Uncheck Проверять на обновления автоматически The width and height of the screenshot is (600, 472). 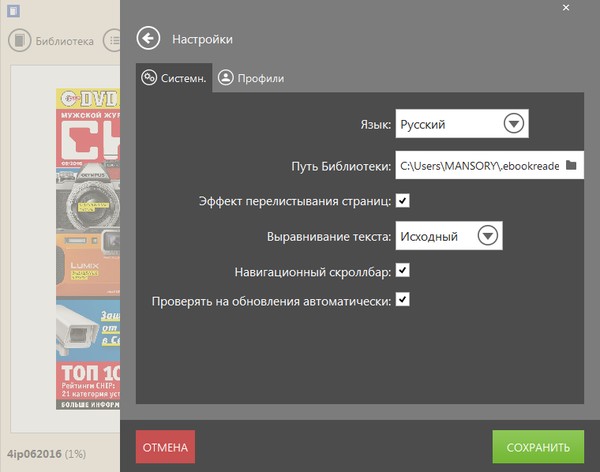(403, 299)
